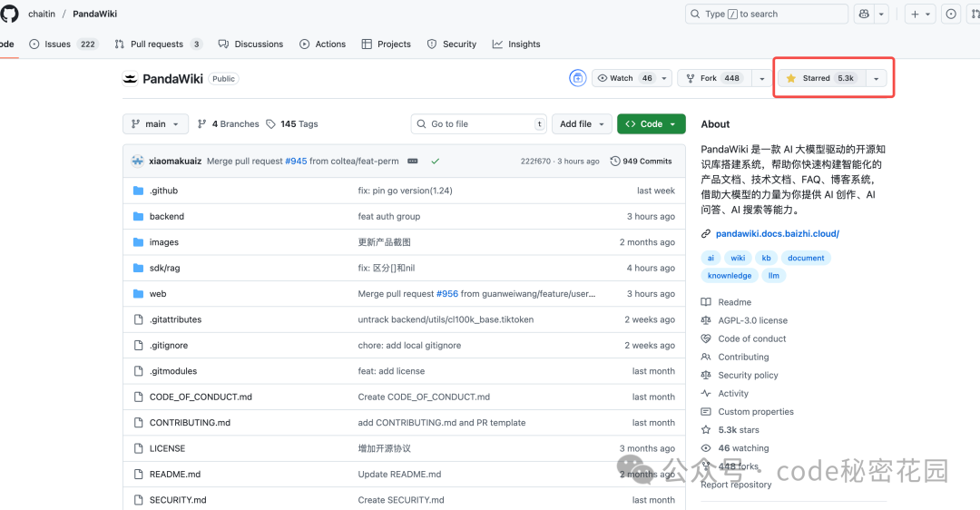Open CONTRIBUTING.md file

point(190,423)
